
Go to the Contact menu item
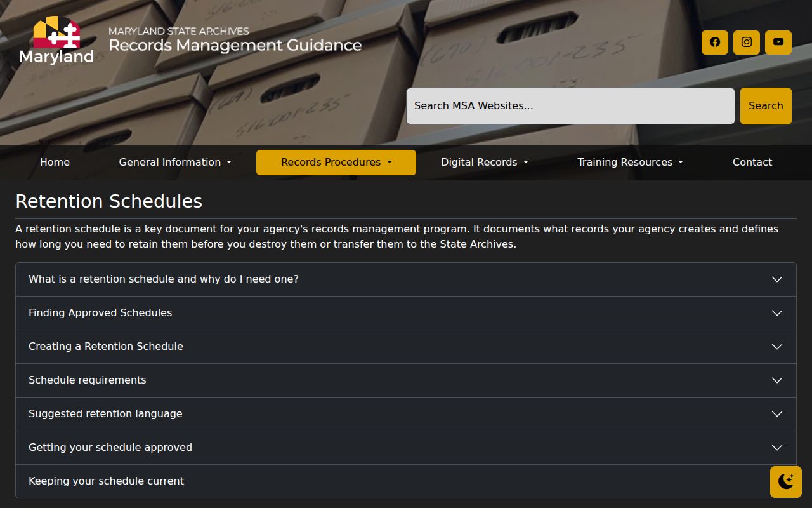[752, 163]
